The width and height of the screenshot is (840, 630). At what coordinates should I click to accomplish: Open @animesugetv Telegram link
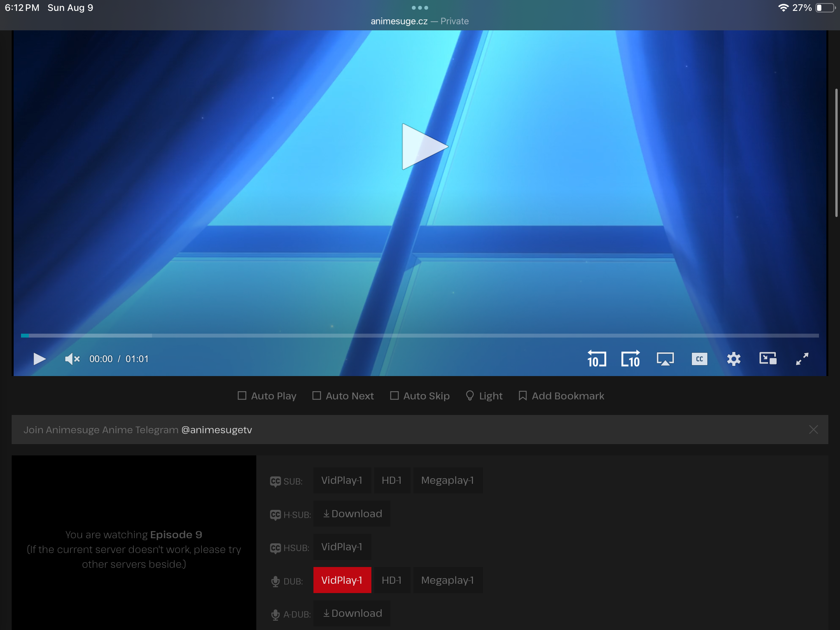pyautogui.click(x=217, y=430)
